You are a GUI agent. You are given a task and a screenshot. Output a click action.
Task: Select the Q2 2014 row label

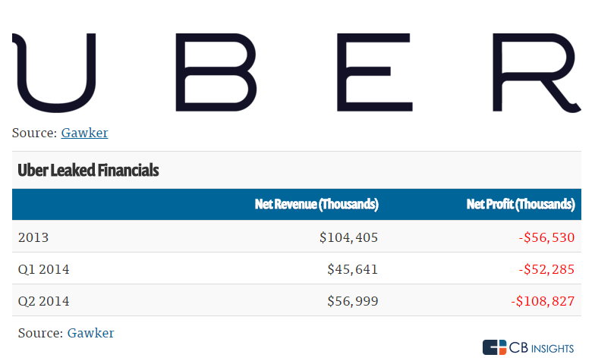click(43, 301)
